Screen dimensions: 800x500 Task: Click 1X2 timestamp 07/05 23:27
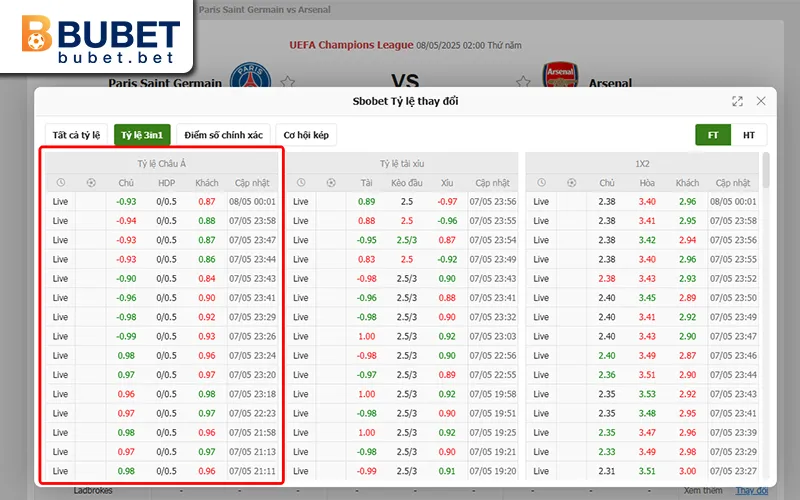coord(733,471)
